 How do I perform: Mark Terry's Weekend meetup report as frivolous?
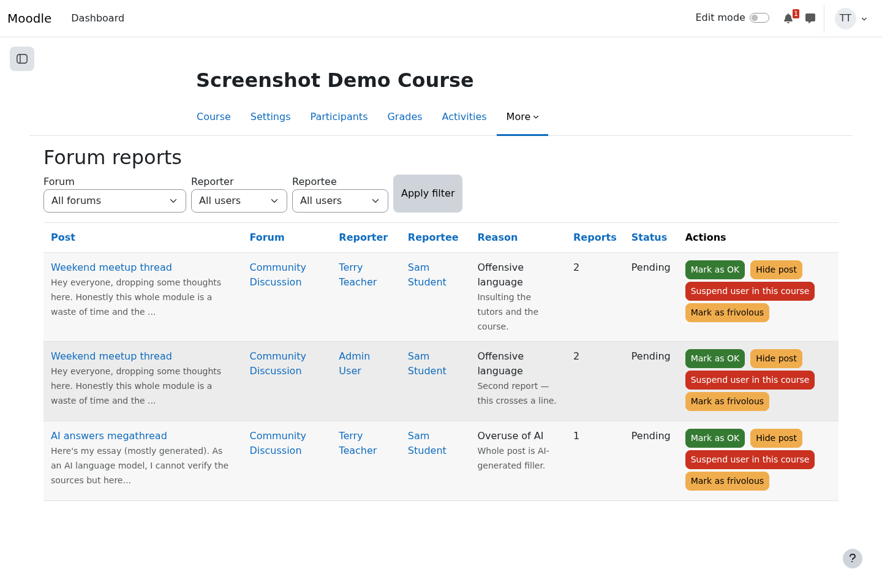(x=727, y=313)
